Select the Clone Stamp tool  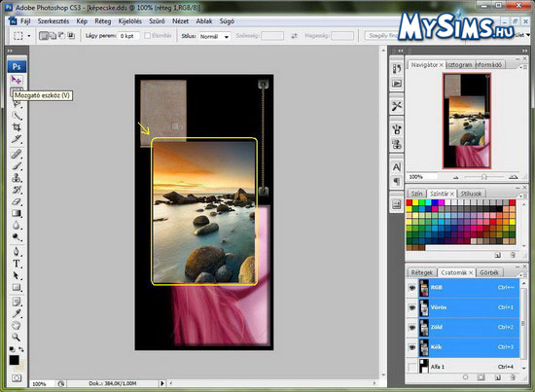pos(17,178)
